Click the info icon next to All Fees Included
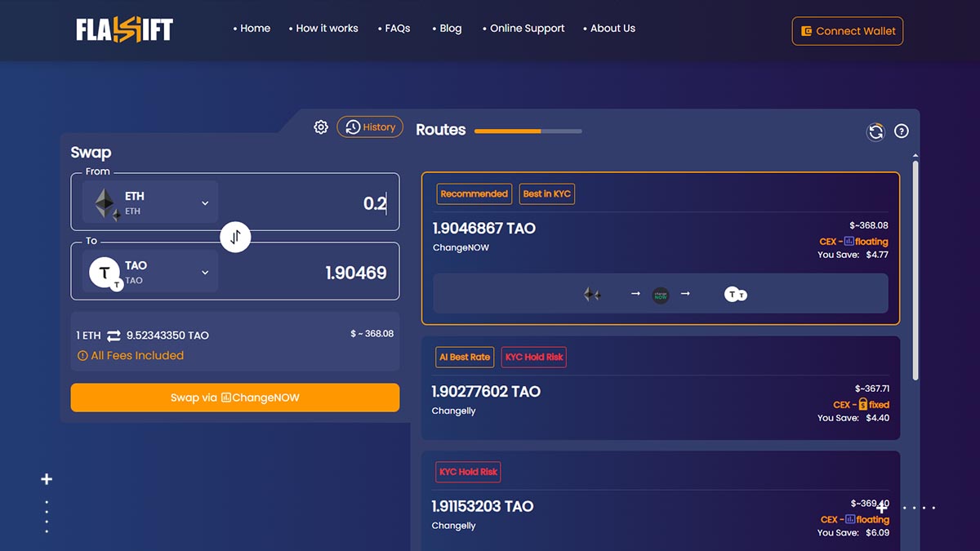Viewport: 980px width, 551px height. tap(82, 356)
